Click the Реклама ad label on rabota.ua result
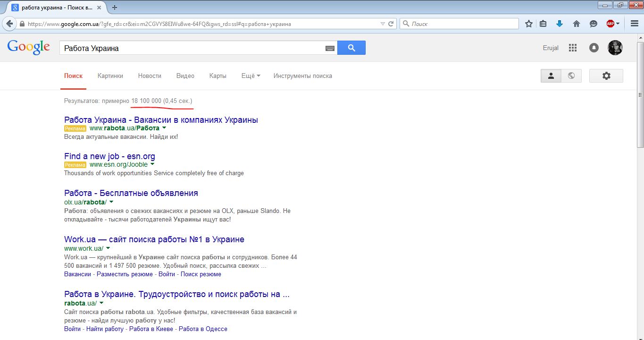The image size is (644, 340). tap(75, 128)
